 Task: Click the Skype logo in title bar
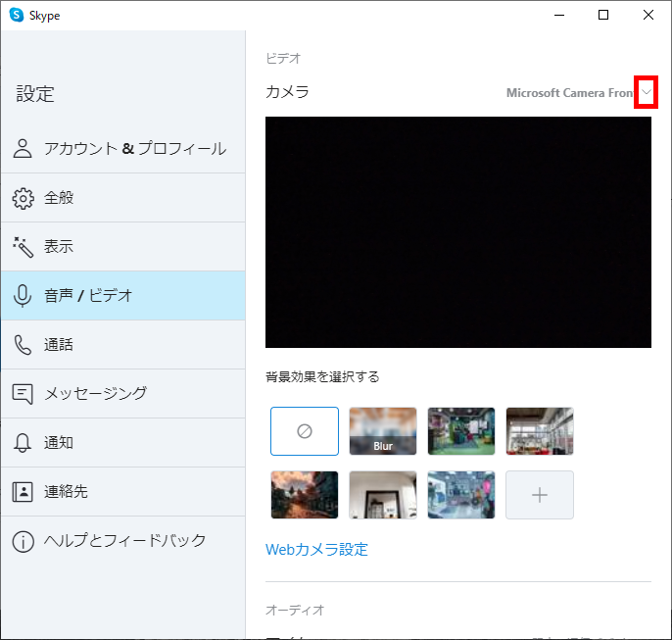[17, 15]
